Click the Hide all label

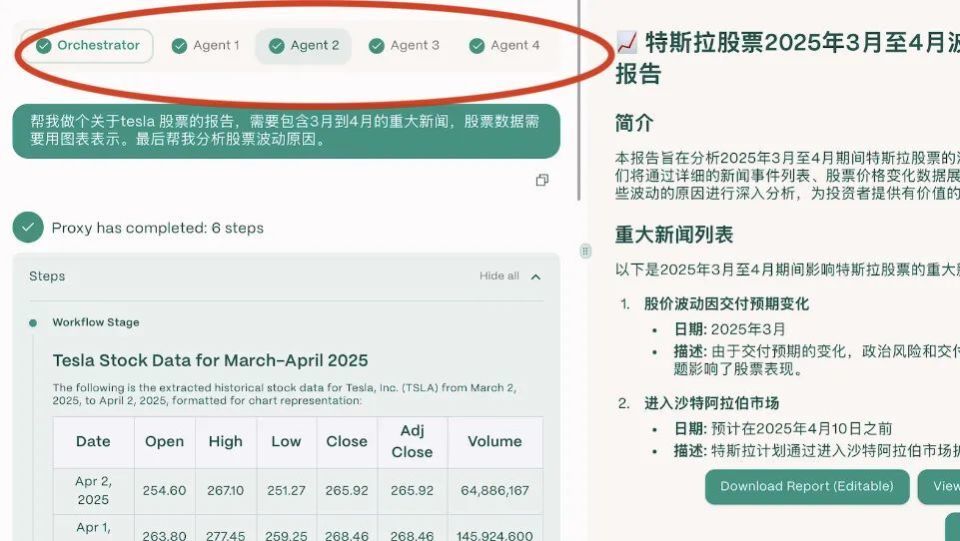tap(499, 276)
